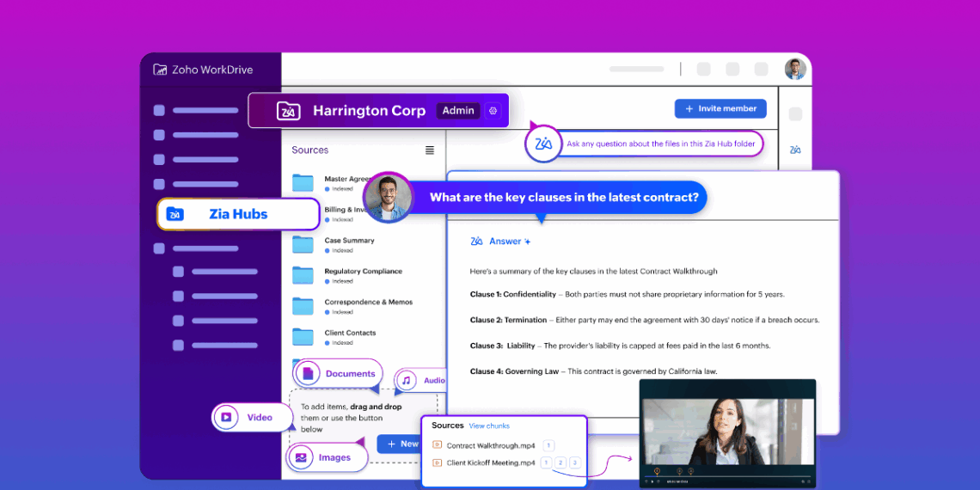The height and width of the screenshot is (490, 980).
Task: Click the Documents file type chip
Action: point(338,374)
